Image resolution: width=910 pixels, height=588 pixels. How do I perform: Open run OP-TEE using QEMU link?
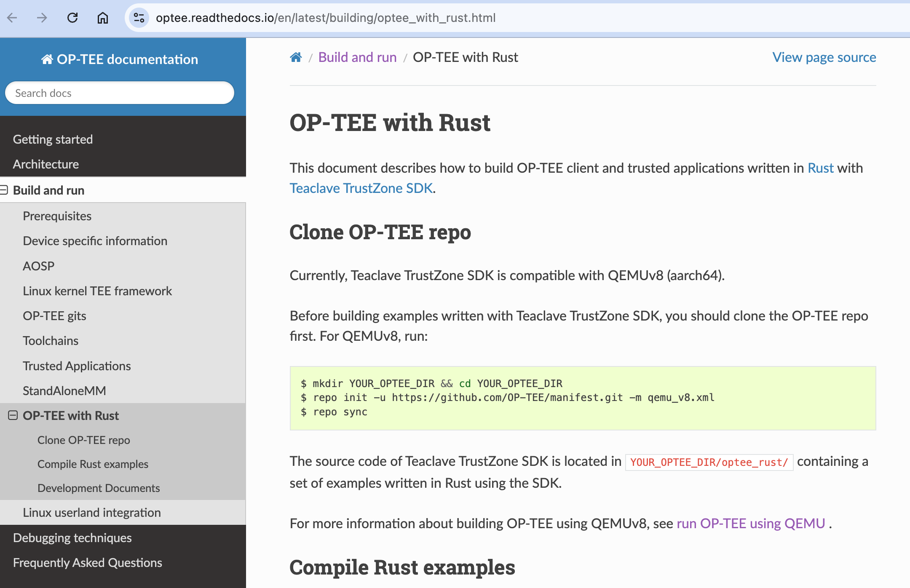coord(751,524)
